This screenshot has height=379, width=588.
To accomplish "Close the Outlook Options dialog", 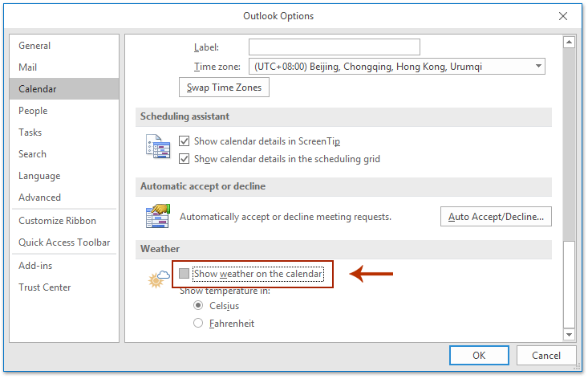I will [562, 16].
